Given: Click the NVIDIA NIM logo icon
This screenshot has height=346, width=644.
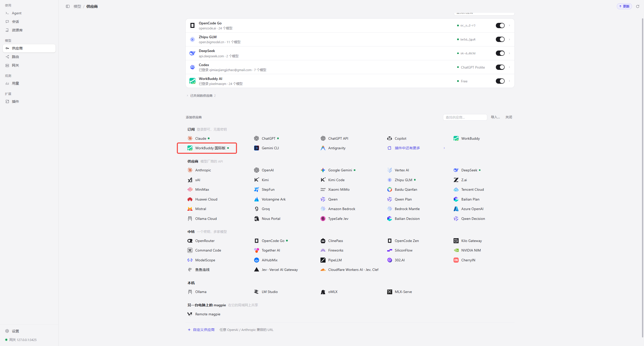Looking at the screenshot, I should point(456,250).
